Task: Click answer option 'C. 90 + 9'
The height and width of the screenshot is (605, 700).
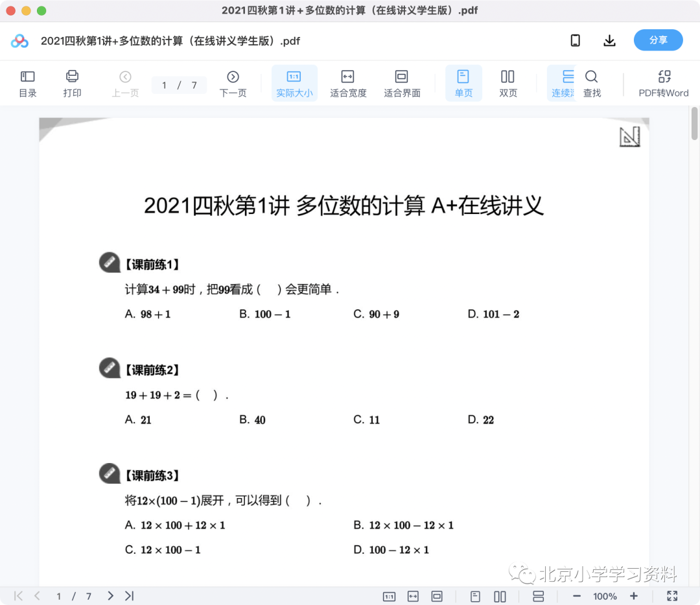Action: pos(377,314)
